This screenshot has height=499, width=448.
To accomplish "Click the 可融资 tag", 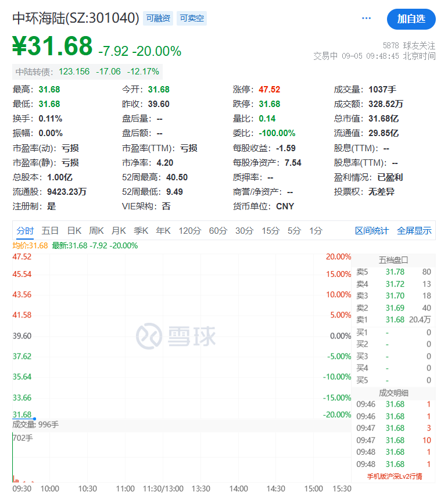I will click(x=158, y=19).
